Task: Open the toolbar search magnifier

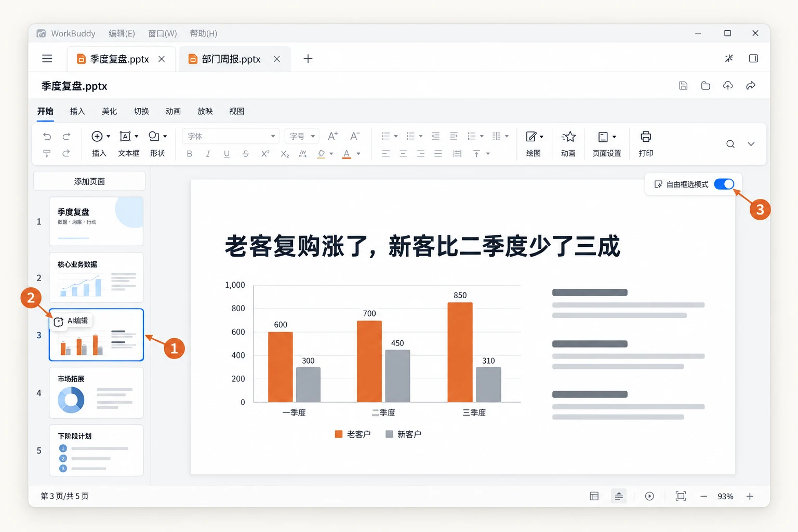Action: click(730, 144)
